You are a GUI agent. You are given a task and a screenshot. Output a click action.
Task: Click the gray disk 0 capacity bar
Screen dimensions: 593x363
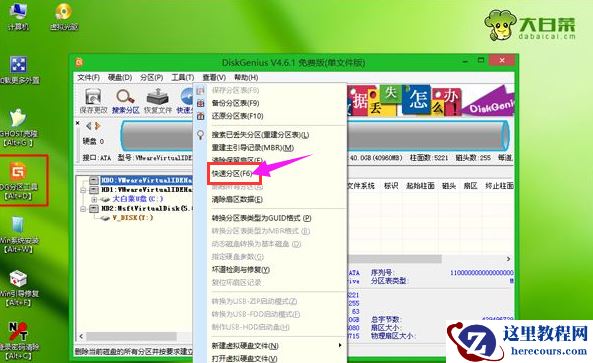(x=315, y=136)
